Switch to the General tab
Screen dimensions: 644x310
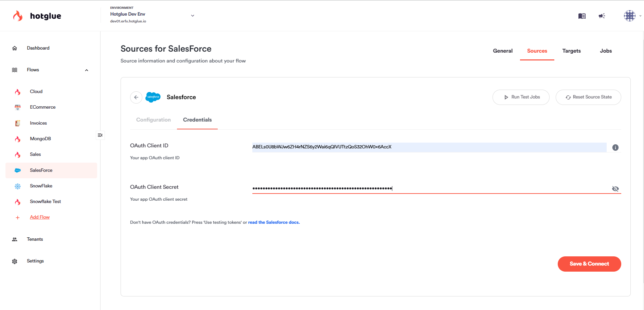click(503, 51)
